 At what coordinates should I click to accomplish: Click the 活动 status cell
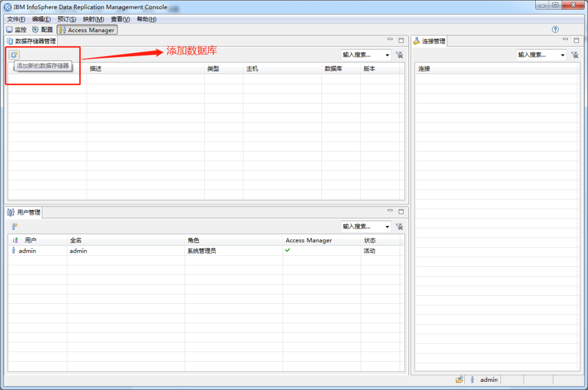click(x=369, y=251)
